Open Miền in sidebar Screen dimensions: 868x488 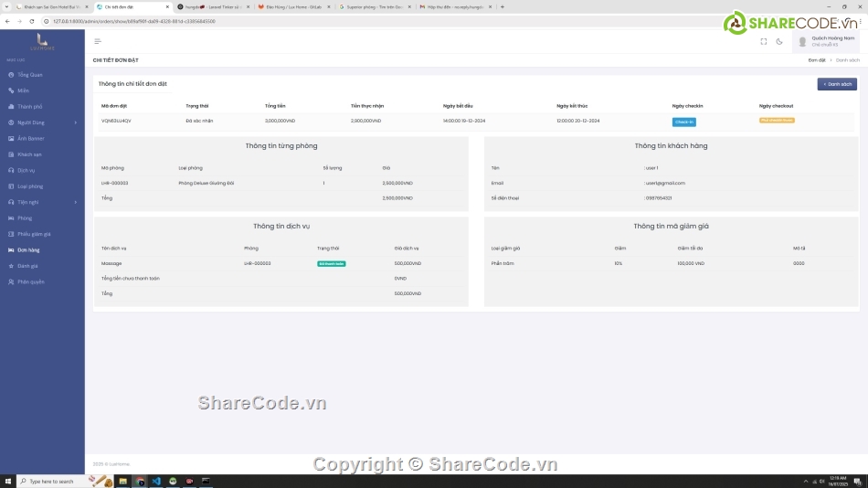(23, 90)
